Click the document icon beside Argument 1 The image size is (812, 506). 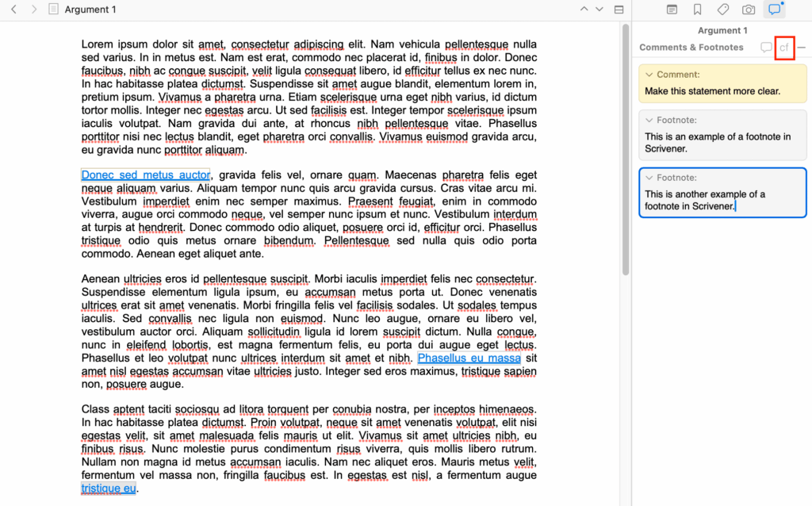coord(53,10)
